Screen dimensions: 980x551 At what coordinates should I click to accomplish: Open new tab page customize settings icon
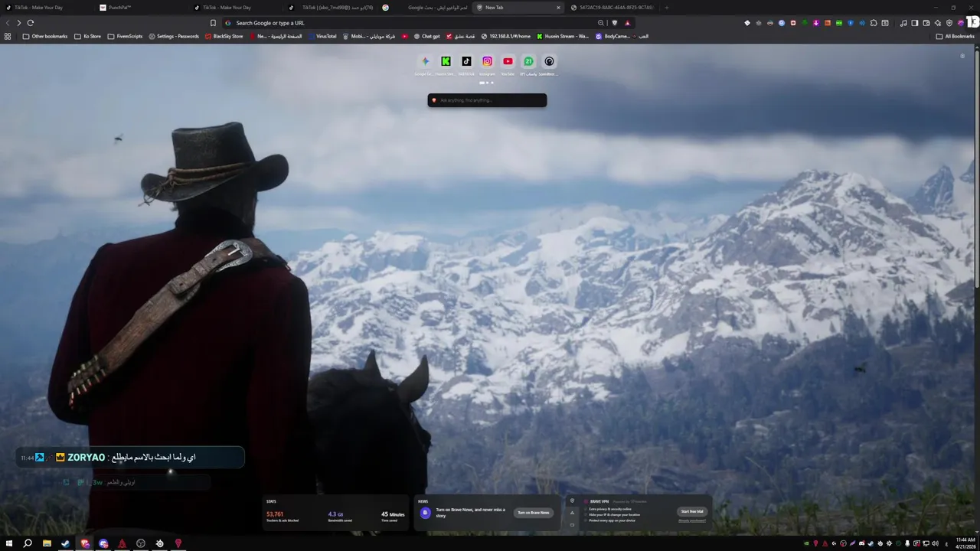(x=962, y=56)
